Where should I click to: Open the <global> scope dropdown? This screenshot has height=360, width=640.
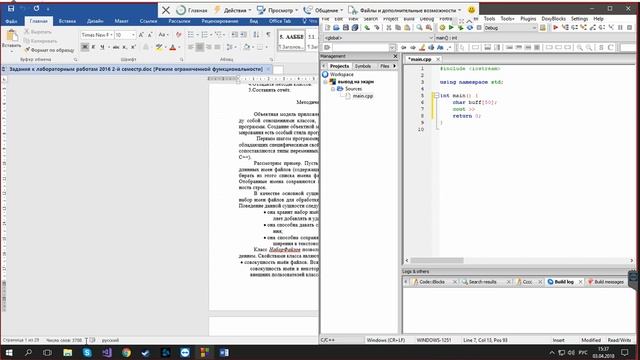point(378,38)
